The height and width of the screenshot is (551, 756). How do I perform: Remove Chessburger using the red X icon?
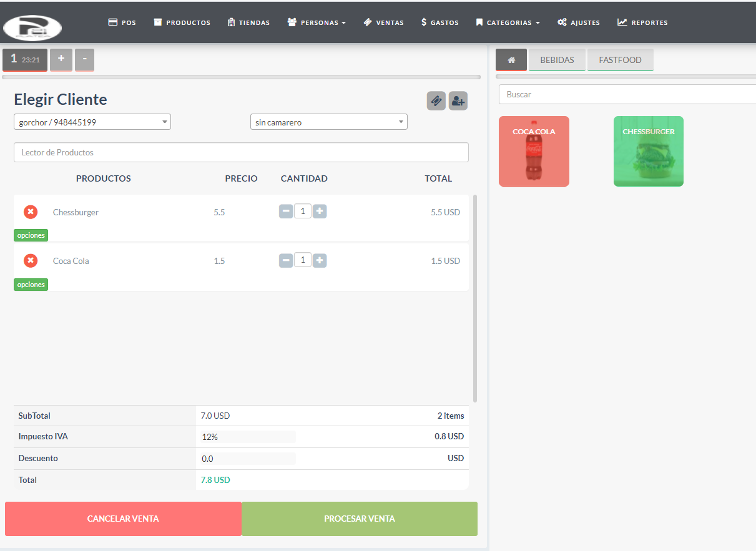tap(30, 212)
